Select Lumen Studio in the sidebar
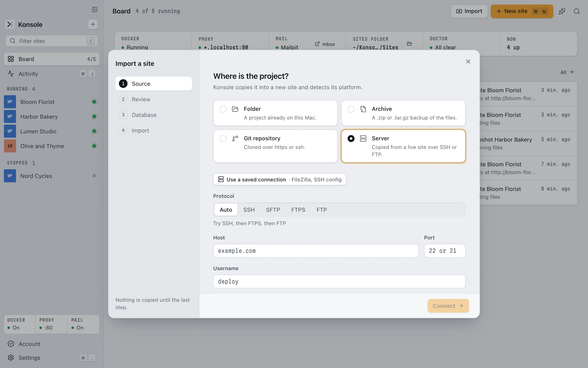Viewport: 588px width, 368px height. 51,131
